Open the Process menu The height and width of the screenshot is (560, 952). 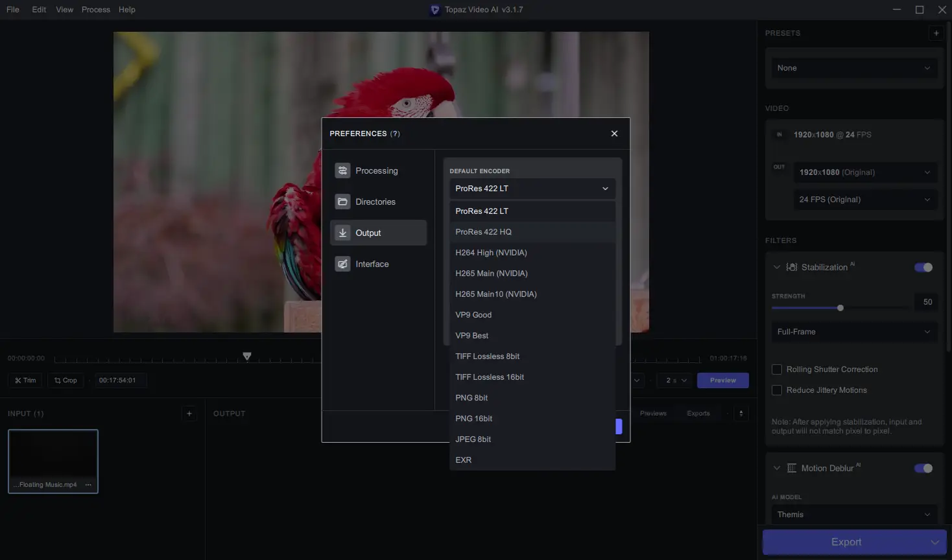[95, 10]
